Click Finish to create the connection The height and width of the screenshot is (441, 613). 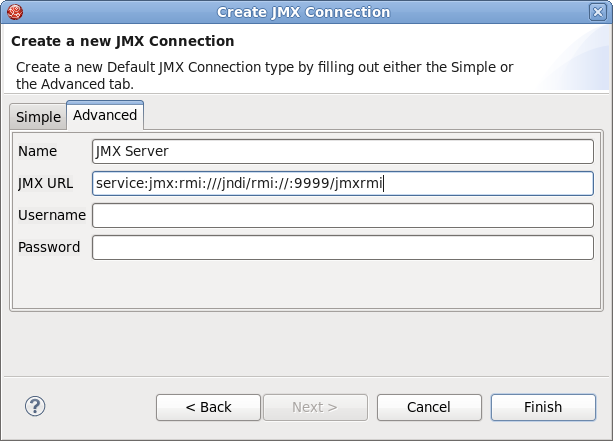tap(543, 407)
